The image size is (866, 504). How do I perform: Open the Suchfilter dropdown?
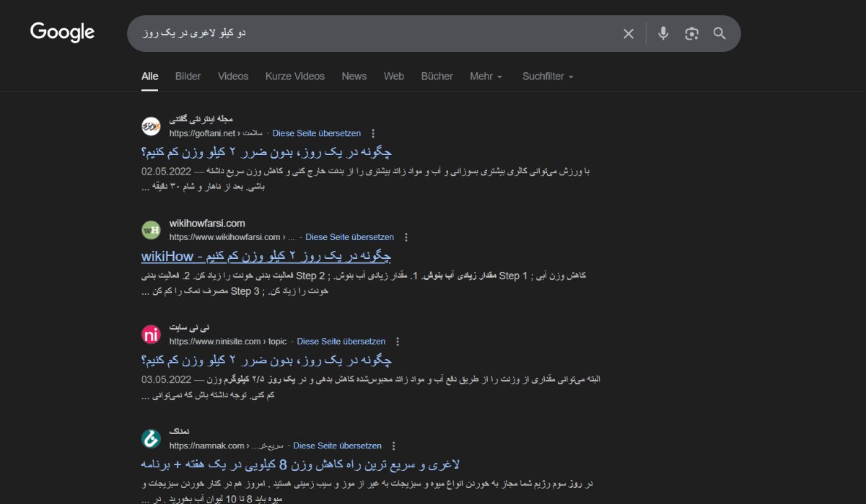pos(547,76)
